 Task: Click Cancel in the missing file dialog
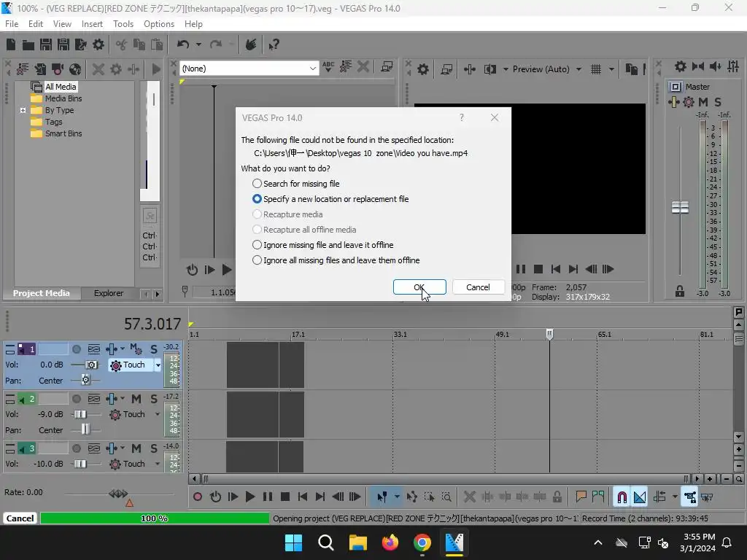478,287
